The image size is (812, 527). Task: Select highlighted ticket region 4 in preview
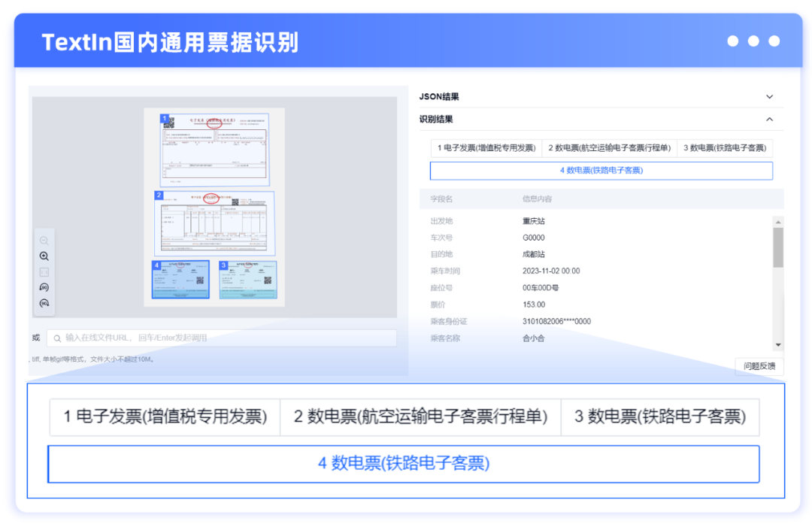(x=180, y=280)
